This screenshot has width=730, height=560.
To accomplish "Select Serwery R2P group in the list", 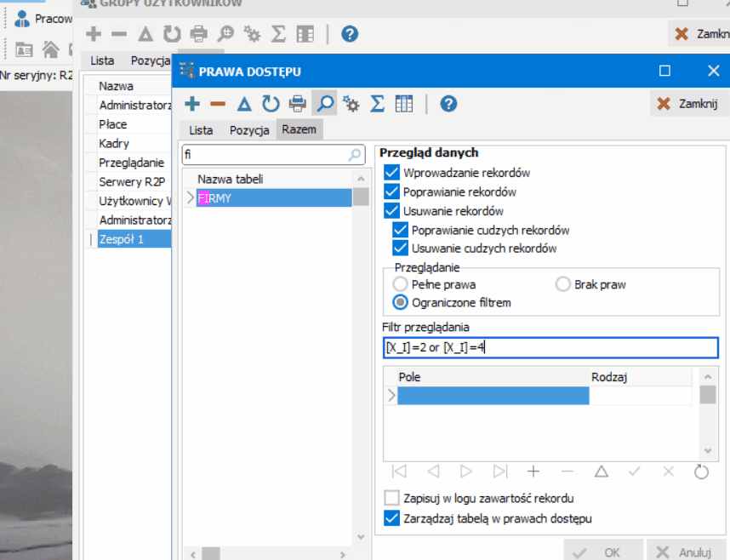I will click(134, 181).
